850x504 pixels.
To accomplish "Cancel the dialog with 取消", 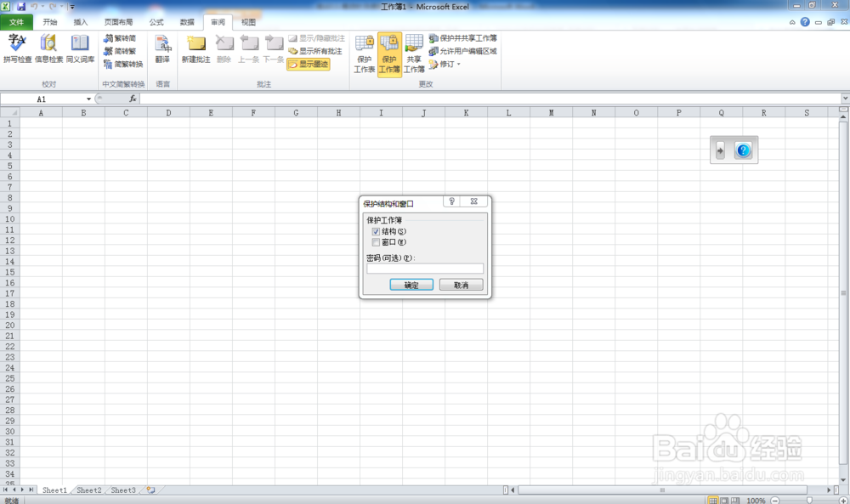I will 461,285.
